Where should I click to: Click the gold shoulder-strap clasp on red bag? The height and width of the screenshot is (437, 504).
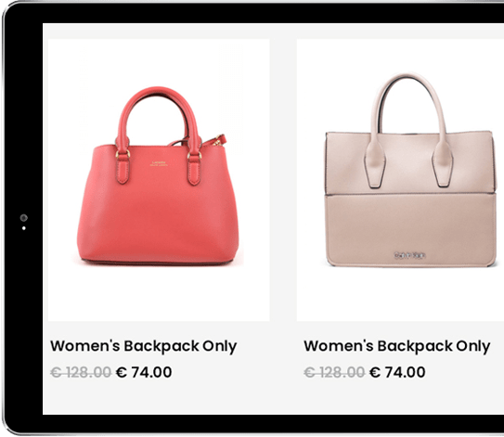218,140
